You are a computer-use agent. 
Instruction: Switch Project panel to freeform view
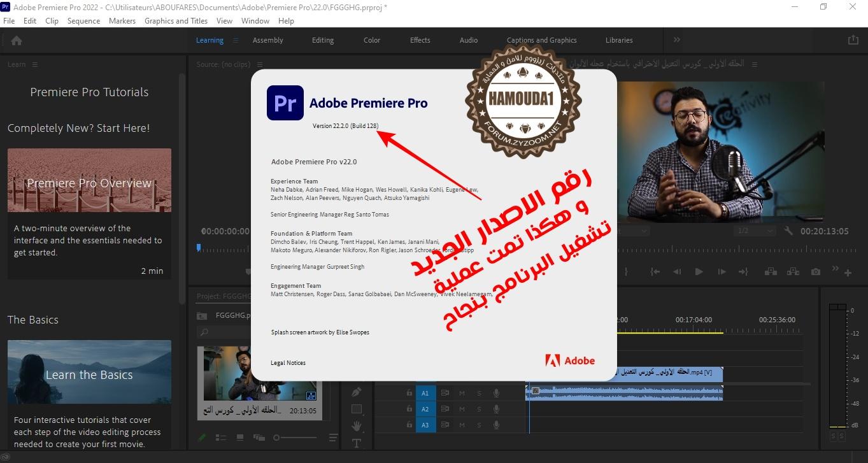(259, 438)
